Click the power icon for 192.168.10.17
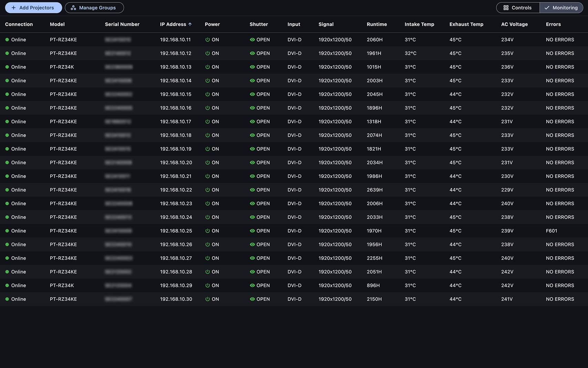Screen dimensions: 588x368 [x=207, y=121]
